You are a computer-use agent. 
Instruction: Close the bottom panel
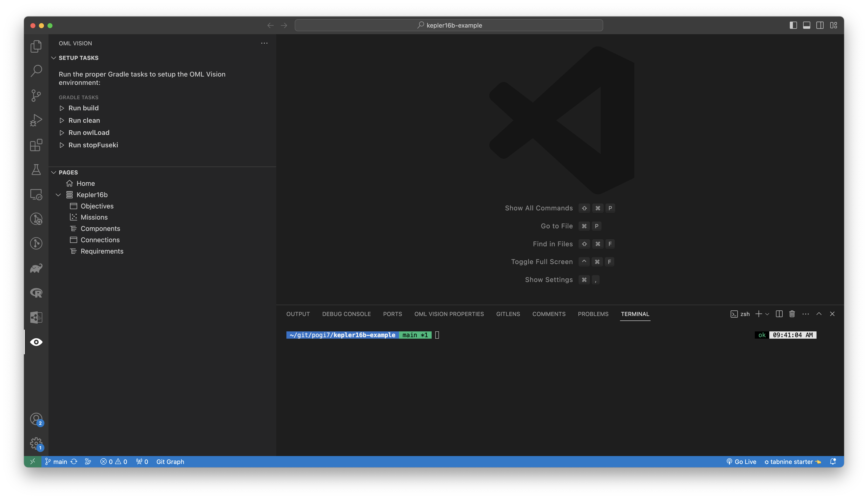(x=832, y=314)
